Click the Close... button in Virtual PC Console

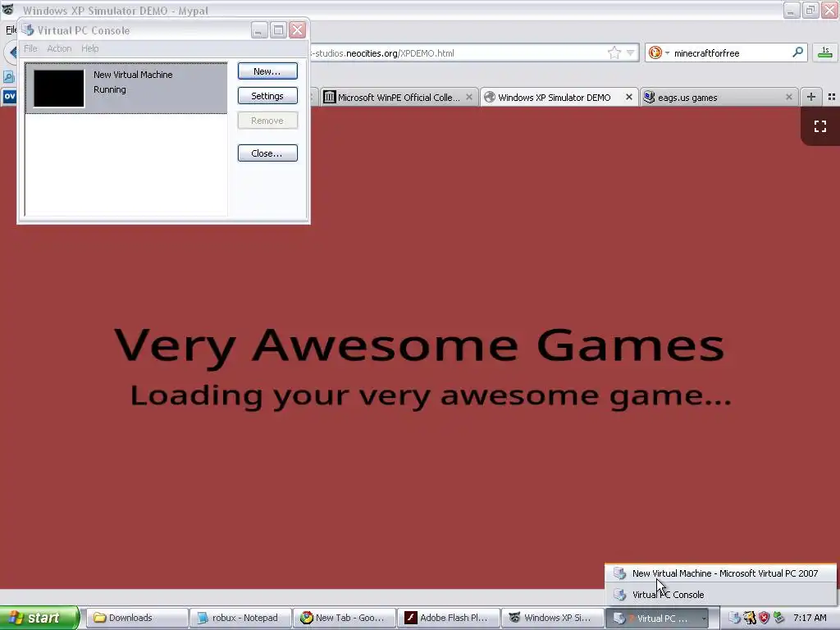tap(267, 153)
